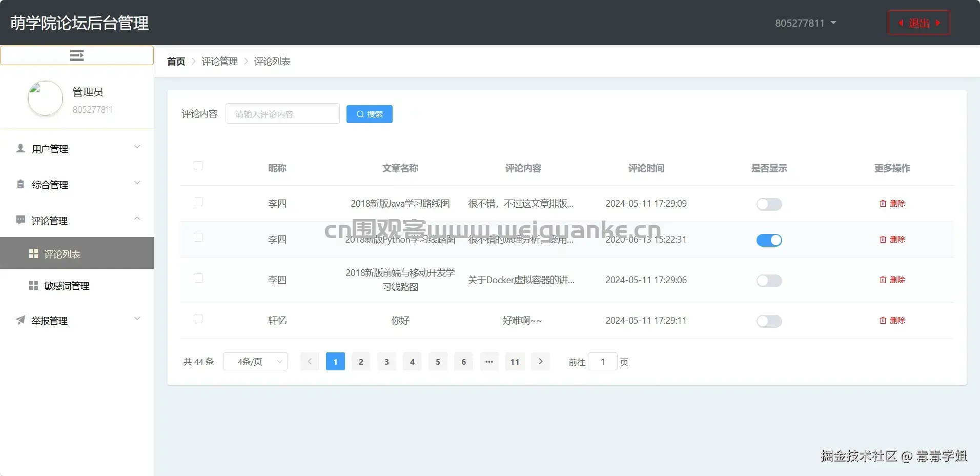Delete the 2018新版Java学习路线图 comment
This screenshot has height=476, width=980.
coord(892,203)
